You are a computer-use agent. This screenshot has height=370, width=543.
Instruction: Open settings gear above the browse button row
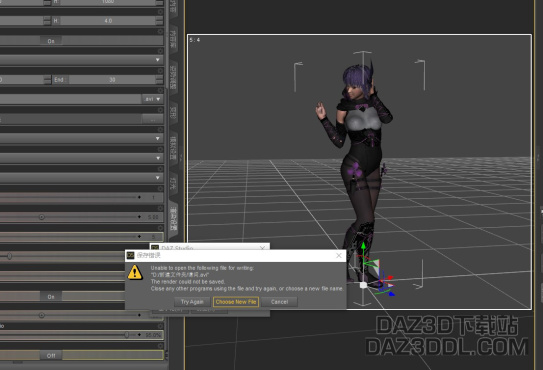click(x=160, y=110)
